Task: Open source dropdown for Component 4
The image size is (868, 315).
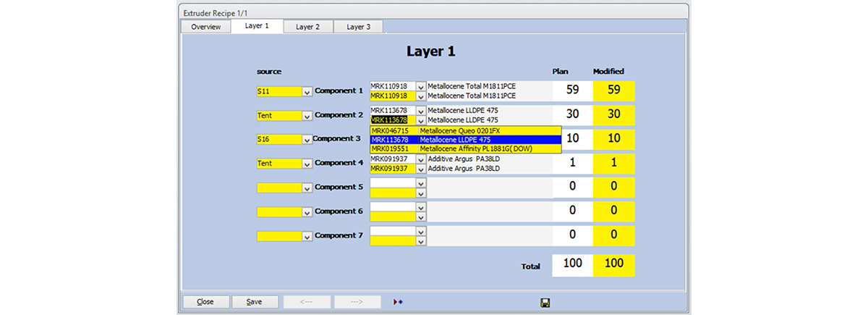Action: pos(307,164)
